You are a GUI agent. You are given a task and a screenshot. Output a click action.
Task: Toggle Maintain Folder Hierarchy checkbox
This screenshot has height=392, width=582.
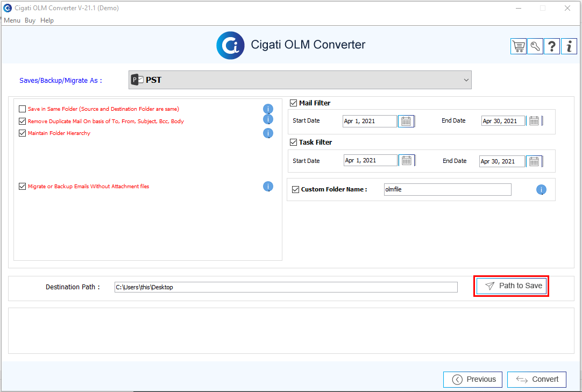click(x=22, y=133)
